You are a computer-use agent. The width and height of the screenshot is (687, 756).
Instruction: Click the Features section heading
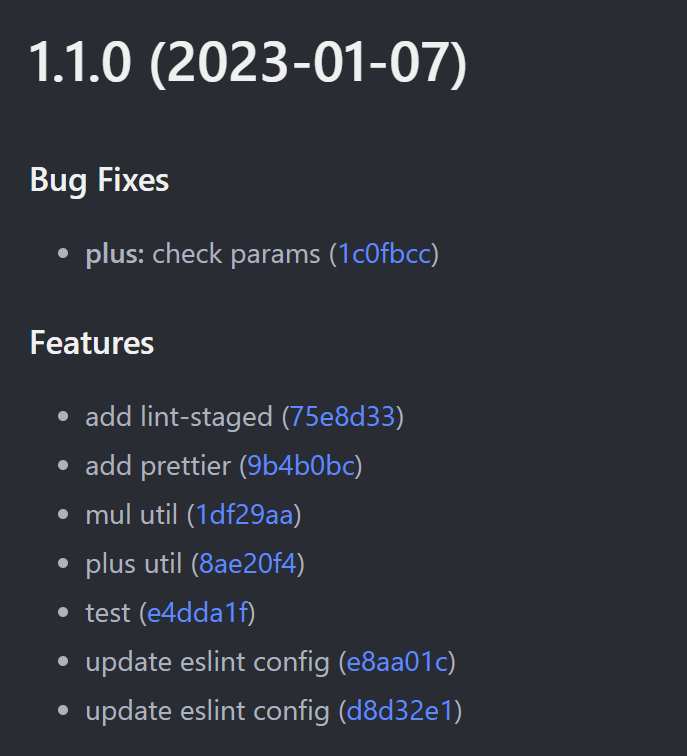coord(92,343)
